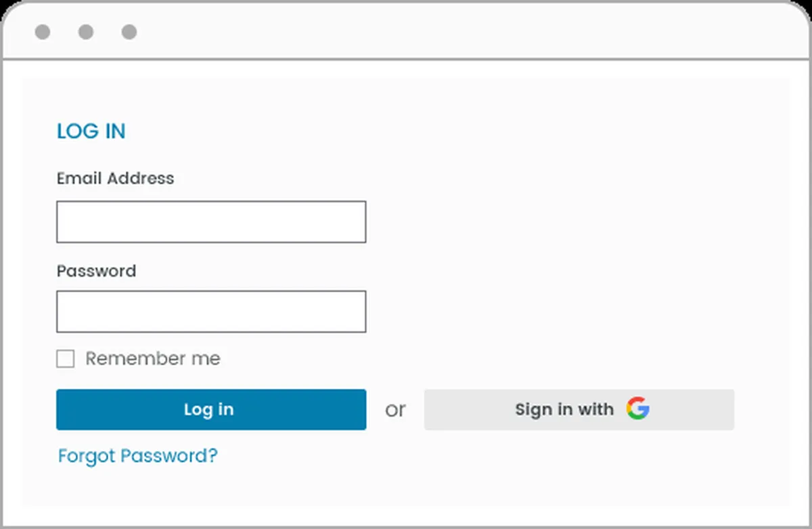Open the Forgot Password? link
812x529 pixels.
click(x=138, y=456)
